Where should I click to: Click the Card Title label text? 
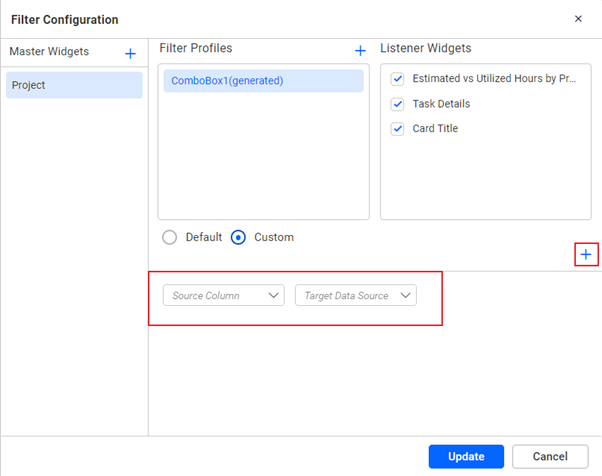coord(435,129)
